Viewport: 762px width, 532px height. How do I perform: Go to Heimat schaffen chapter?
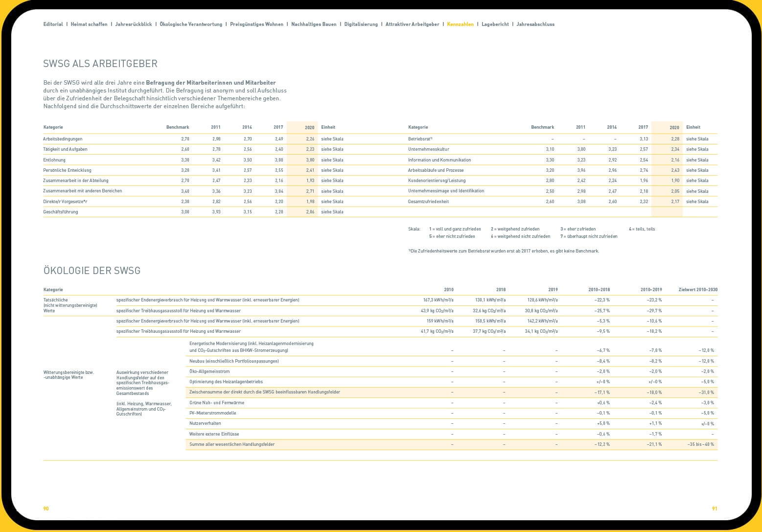[x=89, y=24]
